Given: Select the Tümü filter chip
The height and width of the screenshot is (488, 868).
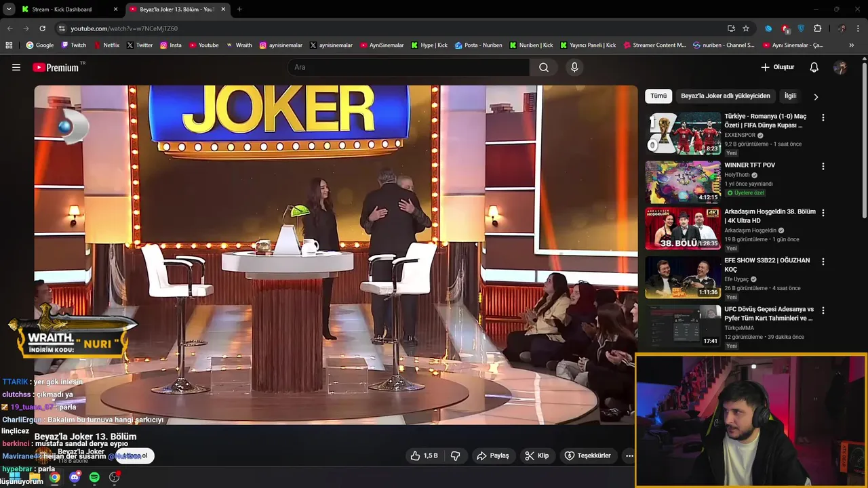Looking at the screenshot, I should pos(658,96).
